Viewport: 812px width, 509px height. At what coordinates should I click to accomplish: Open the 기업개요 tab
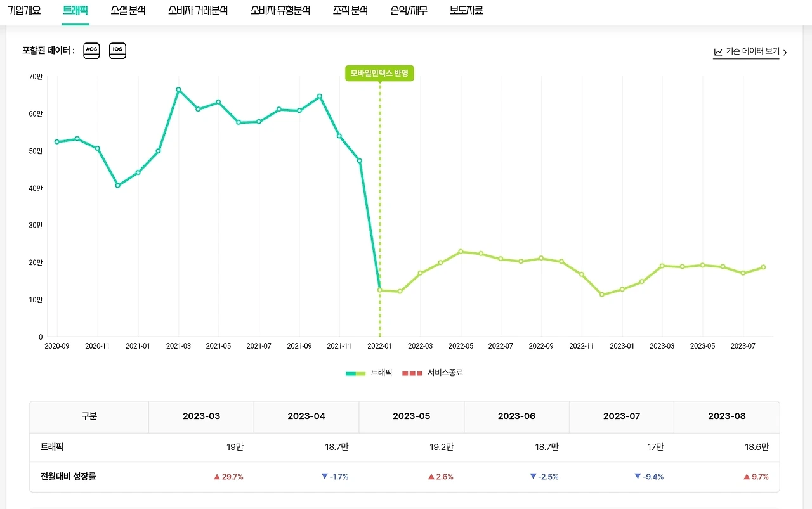[x=24, y=10]
